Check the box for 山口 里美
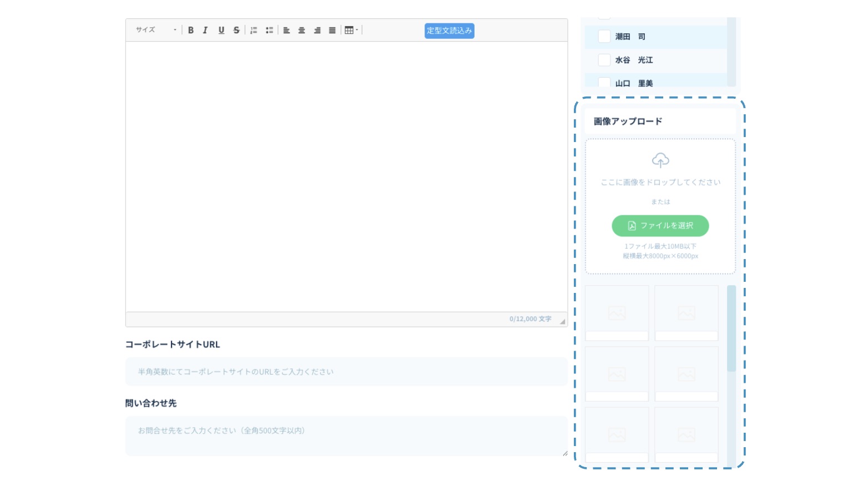The width and height of the screenshot is (868, 486). pos(604,83)
